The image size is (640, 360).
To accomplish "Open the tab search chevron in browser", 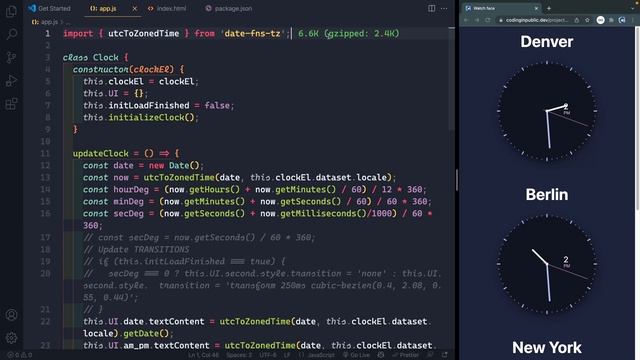I will (633, 8).
